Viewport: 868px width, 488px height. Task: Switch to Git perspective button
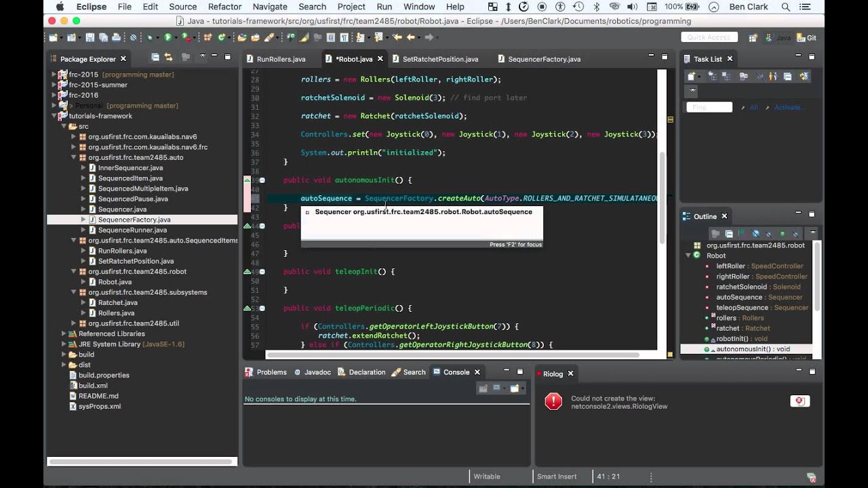click(x=806, y=38)
